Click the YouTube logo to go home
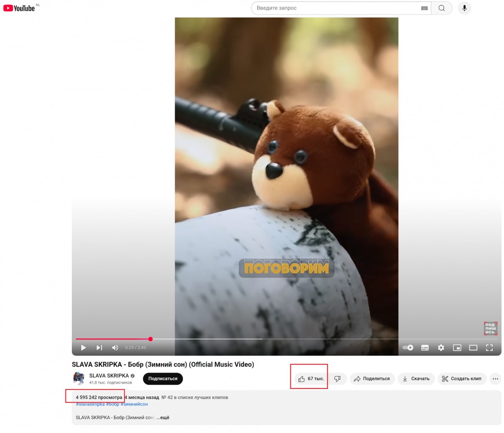This screenshot has width=504, height=433. coord(19,8)
